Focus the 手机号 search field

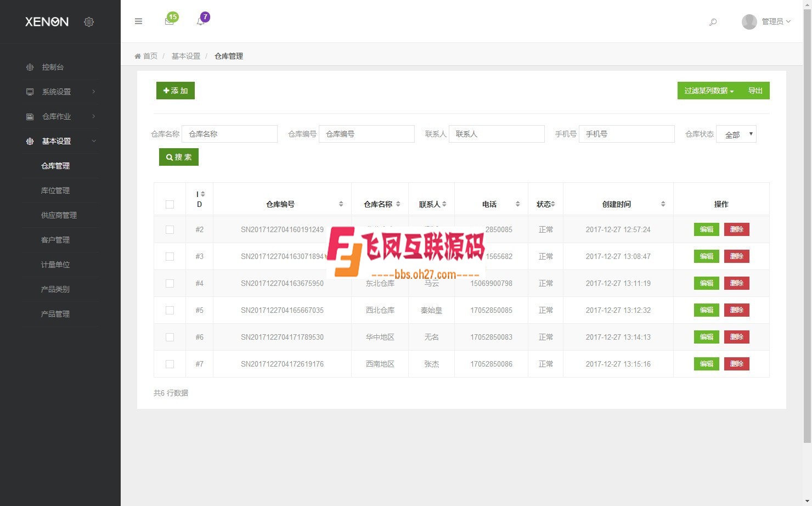[627, 134]
